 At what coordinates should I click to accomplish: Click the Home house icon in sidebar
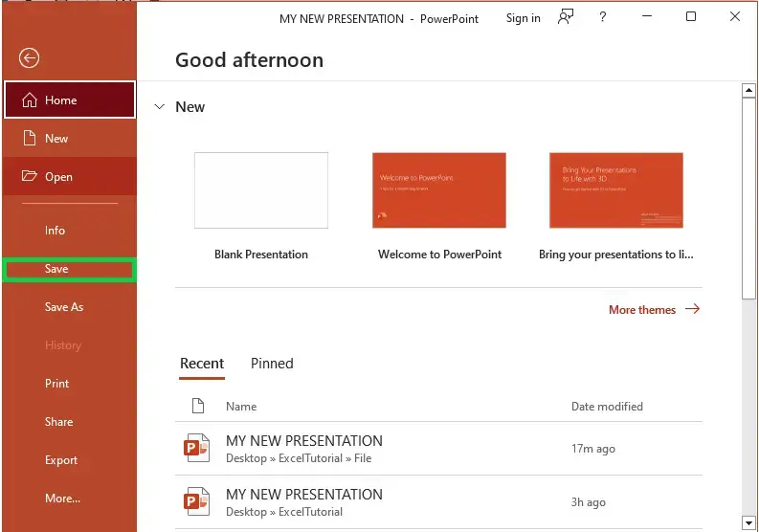[30, 100]
